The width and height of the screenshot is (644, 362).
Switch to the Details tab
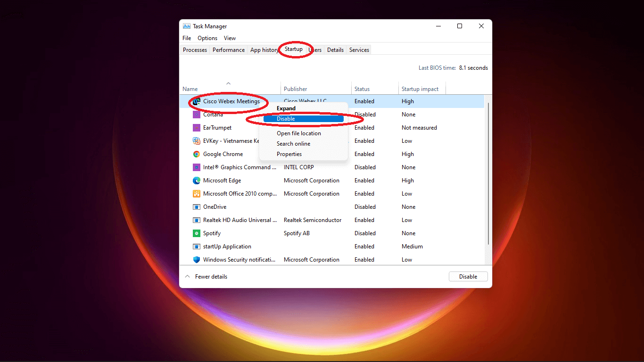tap(335, 50)
